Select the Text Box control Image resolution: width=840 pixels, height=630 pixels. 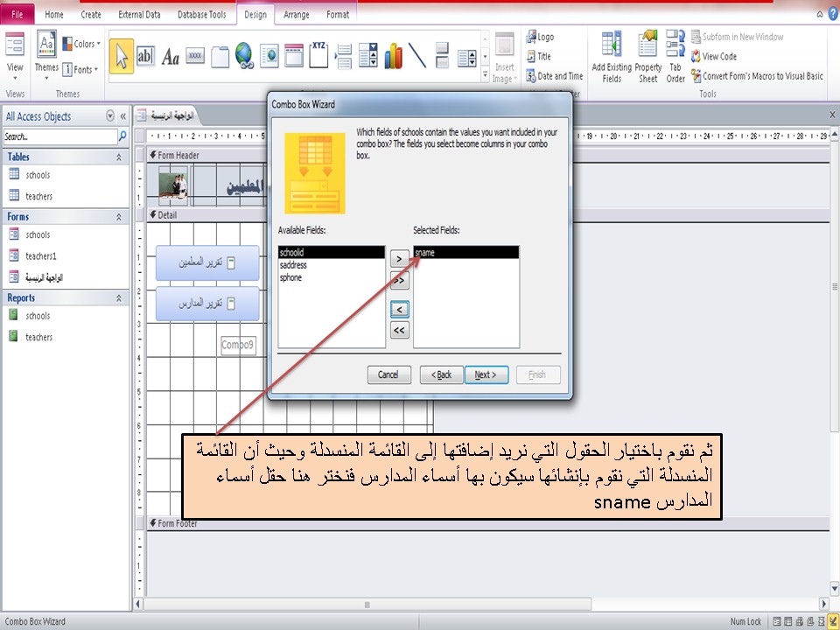tap(147, 57)
